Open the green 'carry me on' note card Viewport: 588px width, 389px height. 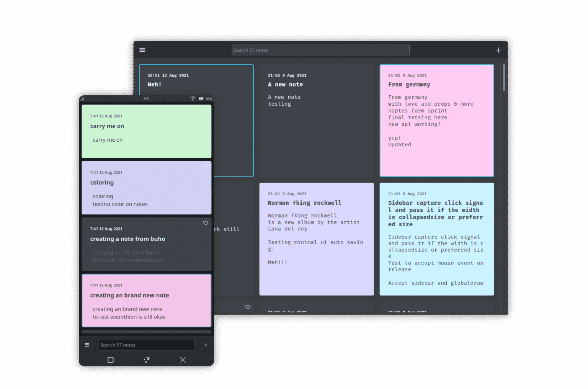coord(147,131)
